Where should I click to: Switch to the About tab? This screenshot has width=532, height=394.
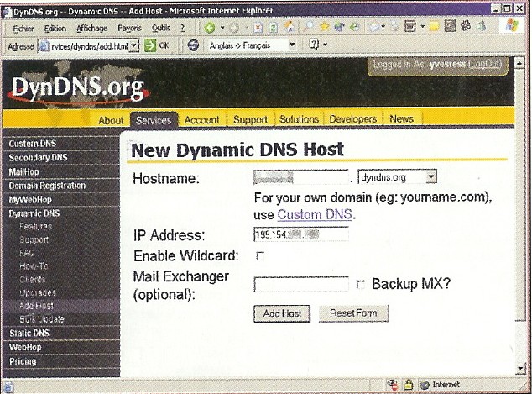coord(111,121)
